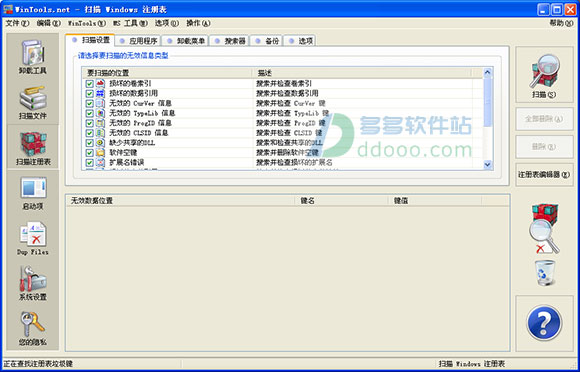Click the 键名 column header
The width and height of the screenshot is (580, 372).
[x=341, y=201]
